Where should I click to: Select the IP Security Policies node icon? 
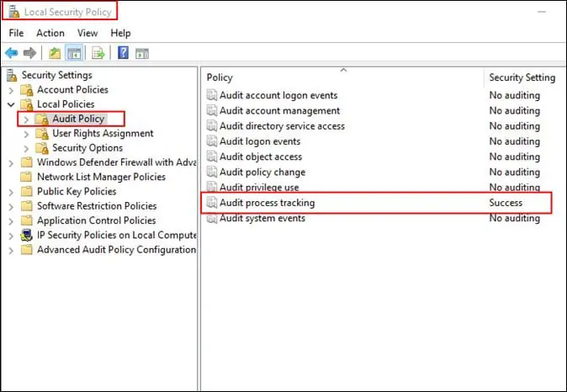point(26,236)
